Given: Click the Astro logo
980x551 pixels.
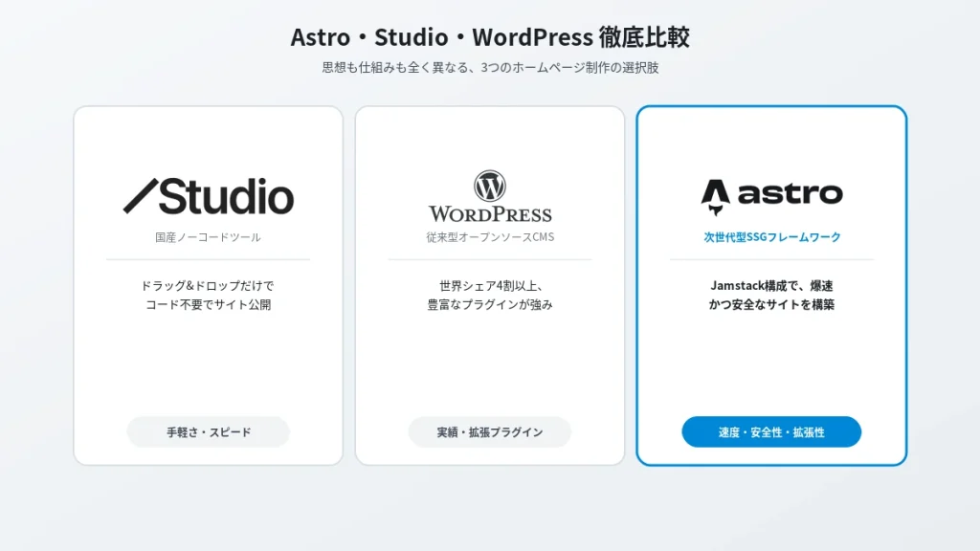Looking at the screenshot, I should (x=772, y=196).
